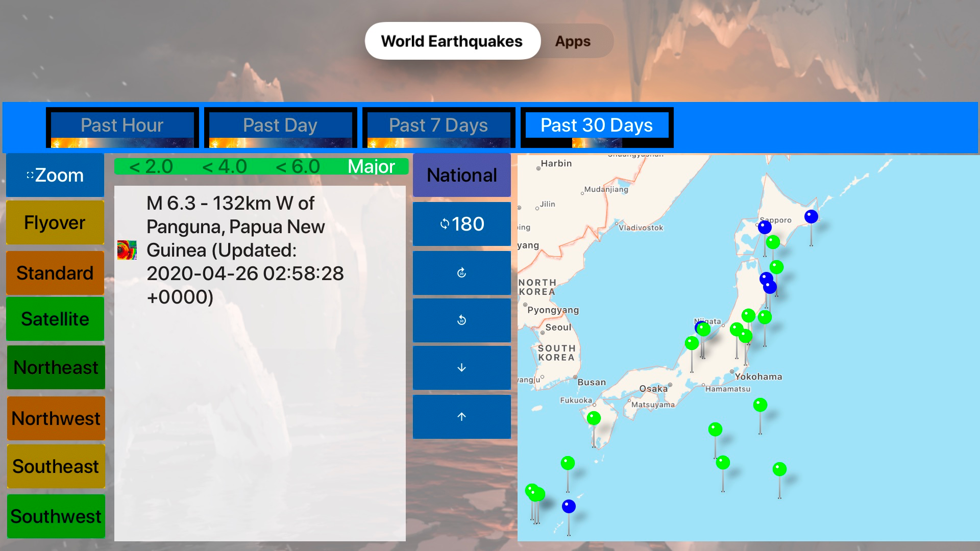Image resolution: width=980 pixels, height=551 pixels.
Task: Click the Pyongyang label on the map
Action: [x=553, y=310]
